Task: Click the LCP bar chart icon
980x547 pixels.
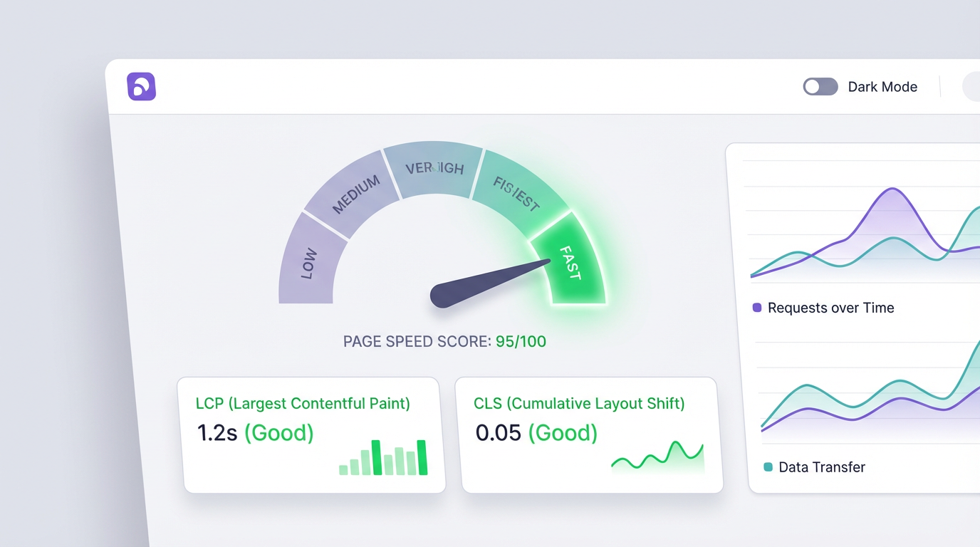Action: (x=383, y=457)
